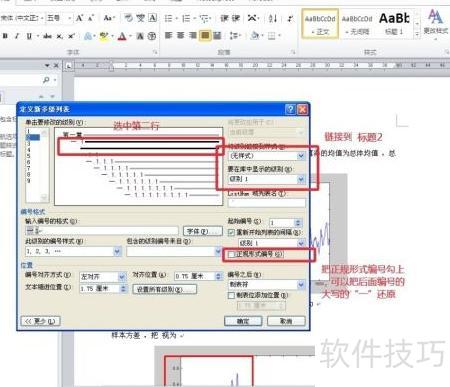Click the text highlight color button
This screenshot has height=387, width=450.
click(x=104, y=36)
